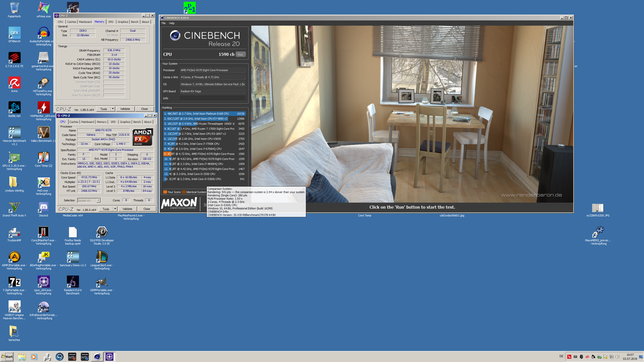Open Windows Explorer from the taskbar
The width and height of the screenshot is (644, 362).
22,356
